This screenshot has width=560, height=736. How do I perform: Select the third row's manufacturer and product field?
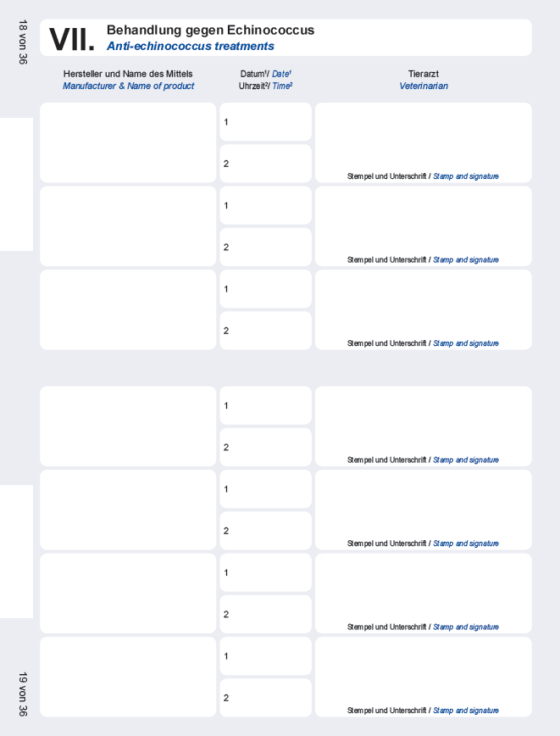click(x=128, y=309)
